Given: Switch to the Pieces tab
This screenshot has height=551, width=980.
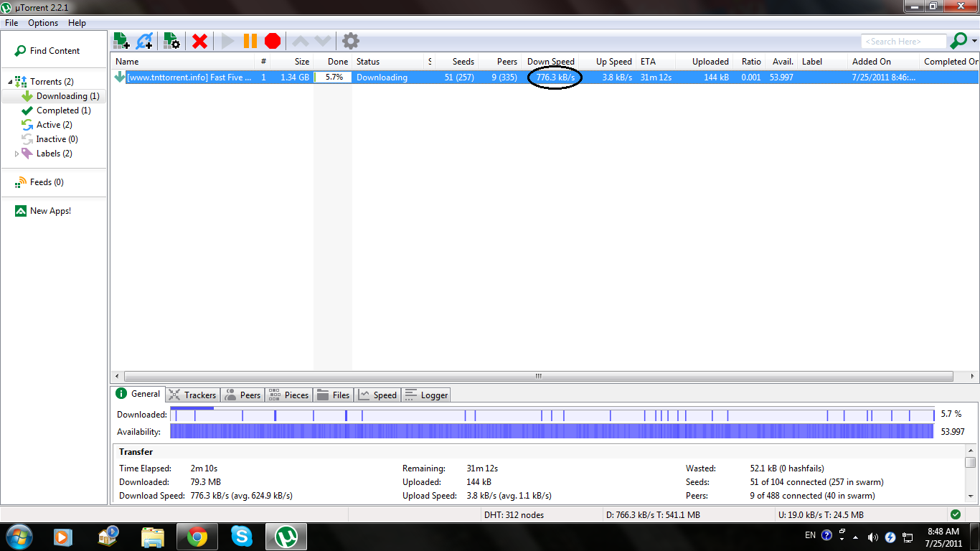Looking at the screenshot, I should pyautogui.click(x=288, y=395).
